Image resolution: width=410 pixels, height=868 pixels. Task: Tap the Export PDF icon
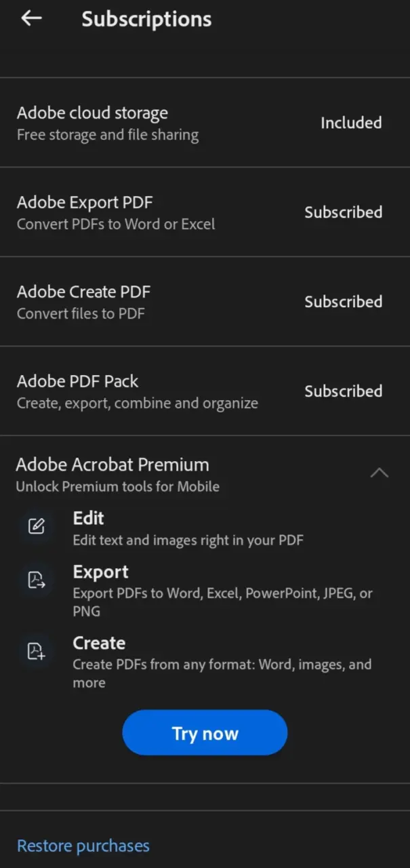coord(36,580)
